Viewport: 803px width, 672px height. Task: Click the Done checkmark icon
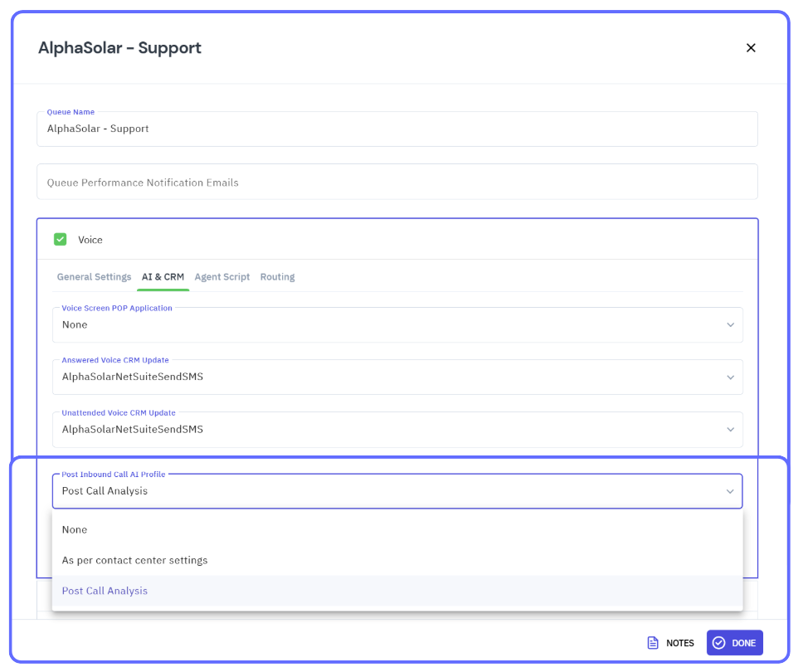pos(719,643)
